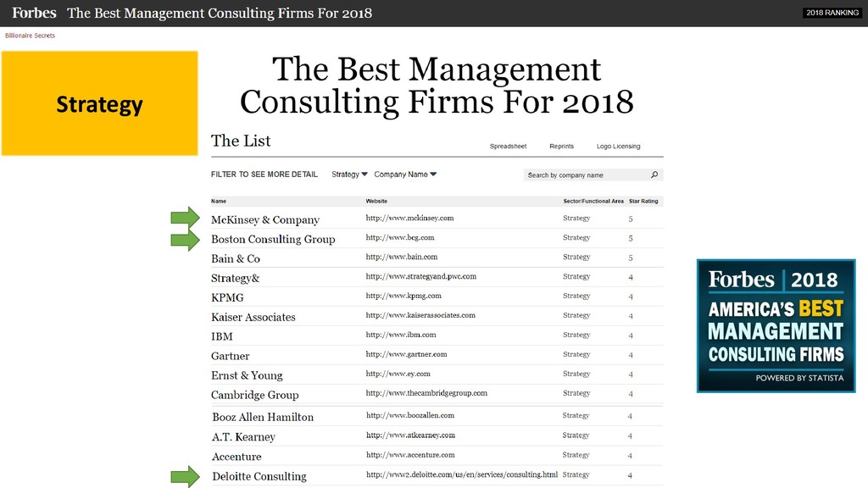Focus the Search by company name field
Image resolution: width=868 pixels, height=488 pixels.
(x=593, y=175)
